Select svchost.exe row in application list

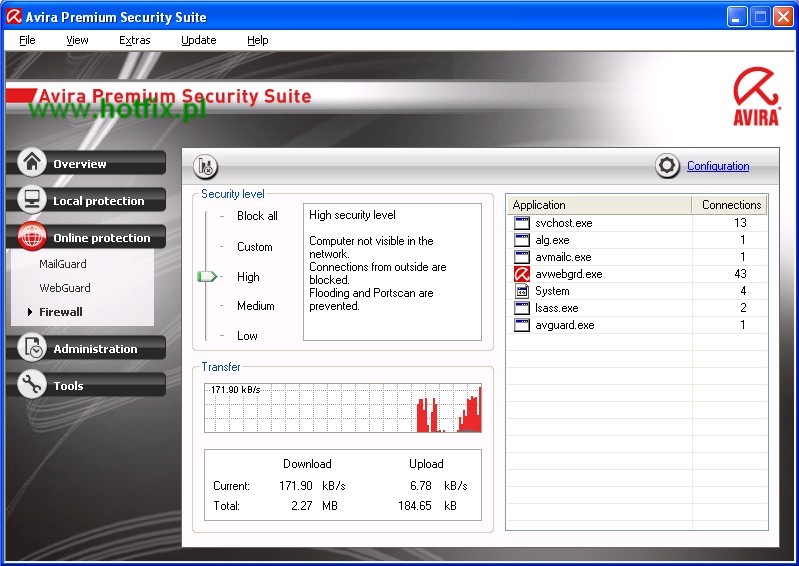(563, 223)
